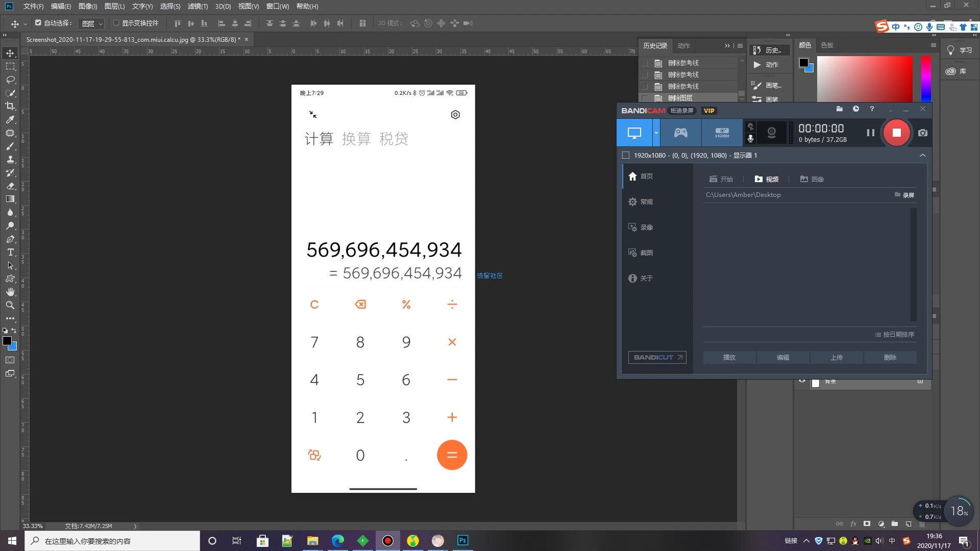980x551 pixels.
Task: Toggle Bandicam mouse cursor effect icon
Action: pos(750,127)
